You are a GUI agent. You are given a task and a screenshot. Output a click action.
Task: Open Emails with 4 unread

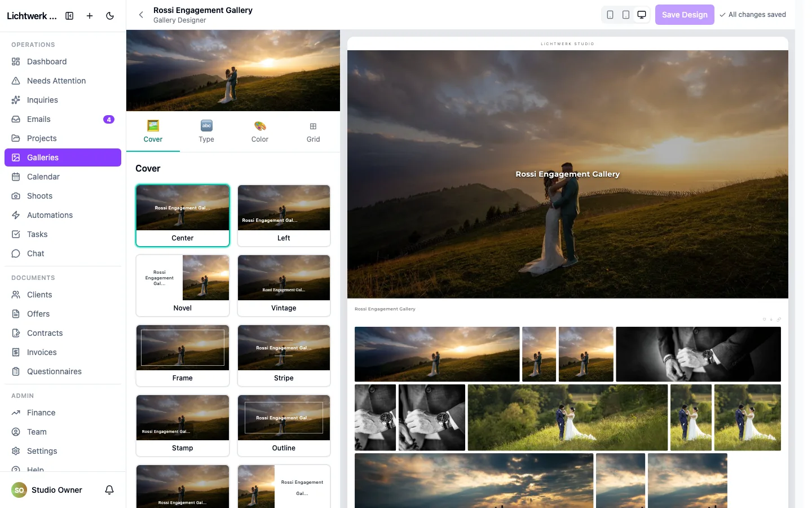tap(63, 119)
